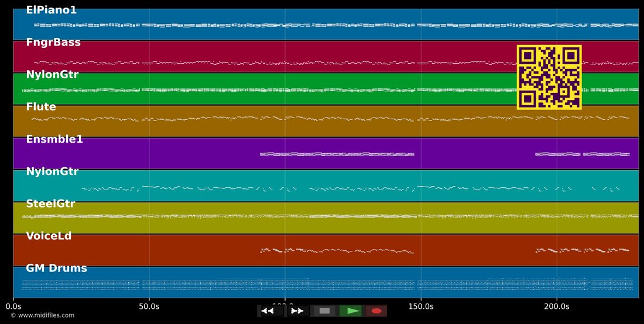This screenshot has width=644, height=324.
Task: Click the second VoiceLd melody segment near 200s
Action: point(583,250)
